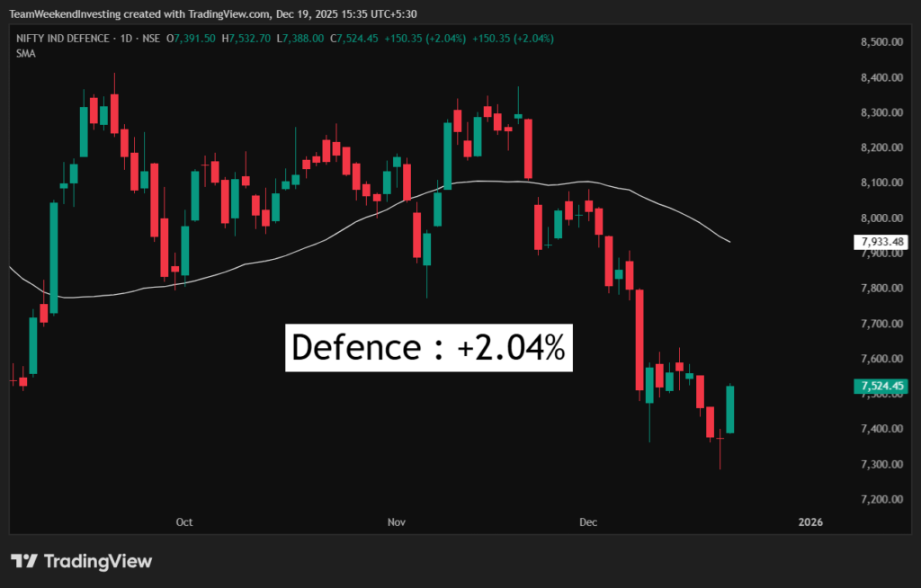Click the 8,500.00 price axis label

[881, 42]
